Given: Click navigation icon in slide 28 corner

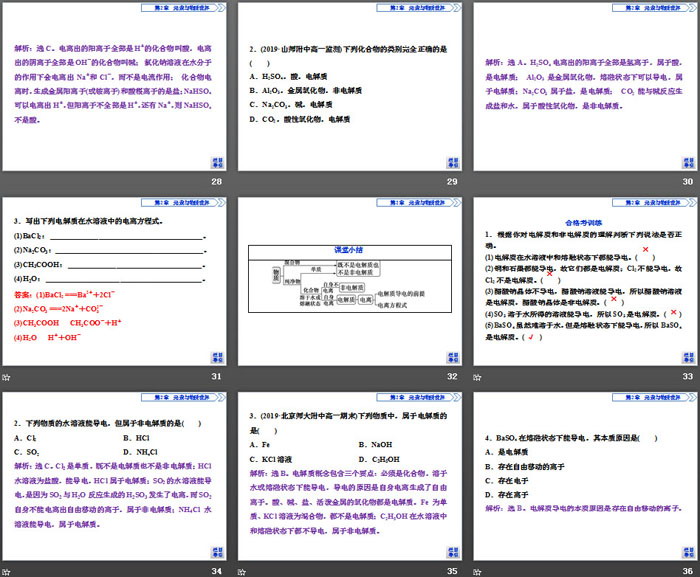Looking at the screenshot, I should coord(217,163).
